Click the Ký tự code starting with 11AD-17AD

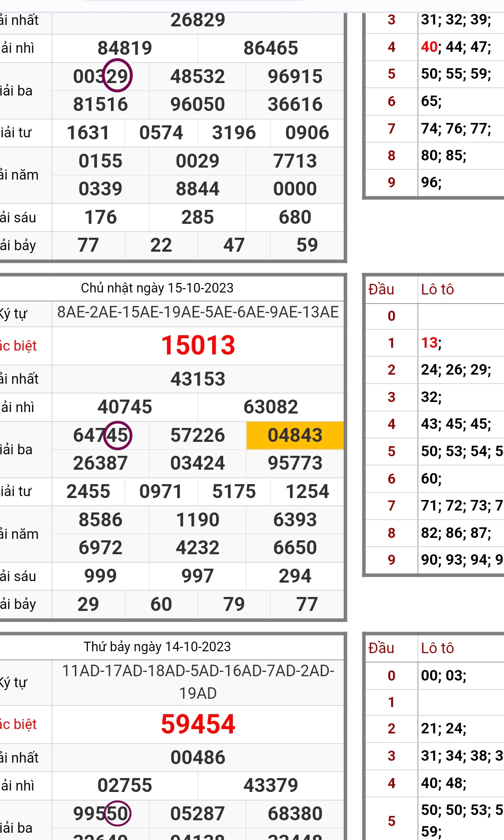click(x=198, y=682)
